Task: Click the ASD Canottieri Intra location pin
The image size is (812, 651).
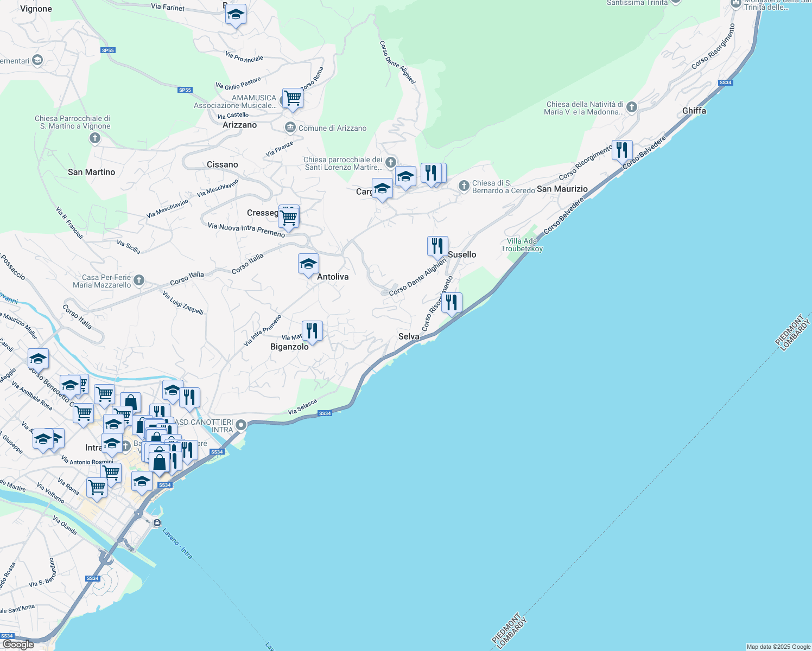Action: [x=241, y=425]
